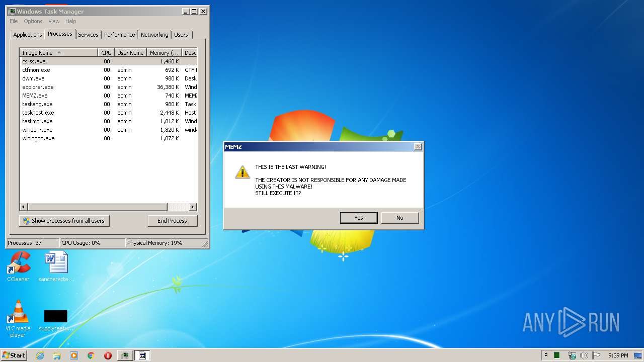Image resolution: width=644 pixels, height=362 pixels.
Task: Click the warning triangle icon in MEMZ dialog
Action: click(x=243, y=172)
